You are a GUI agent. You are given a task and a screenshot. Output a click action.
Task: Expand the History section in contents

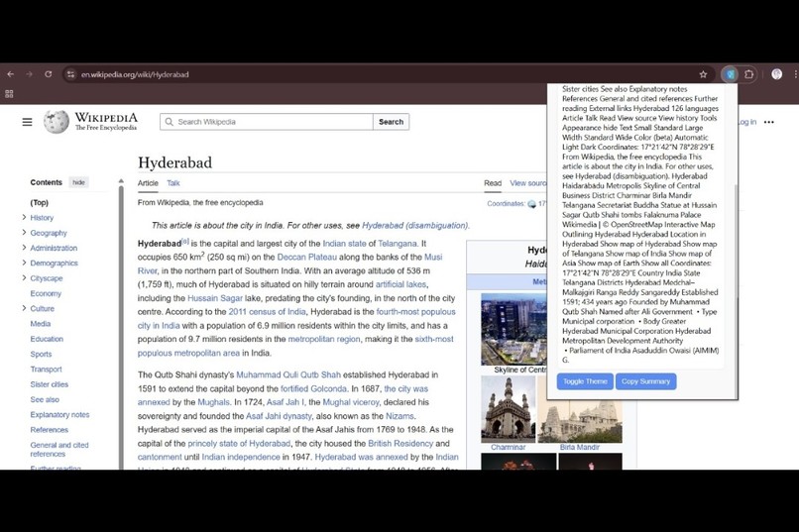(x=24, y=217)
